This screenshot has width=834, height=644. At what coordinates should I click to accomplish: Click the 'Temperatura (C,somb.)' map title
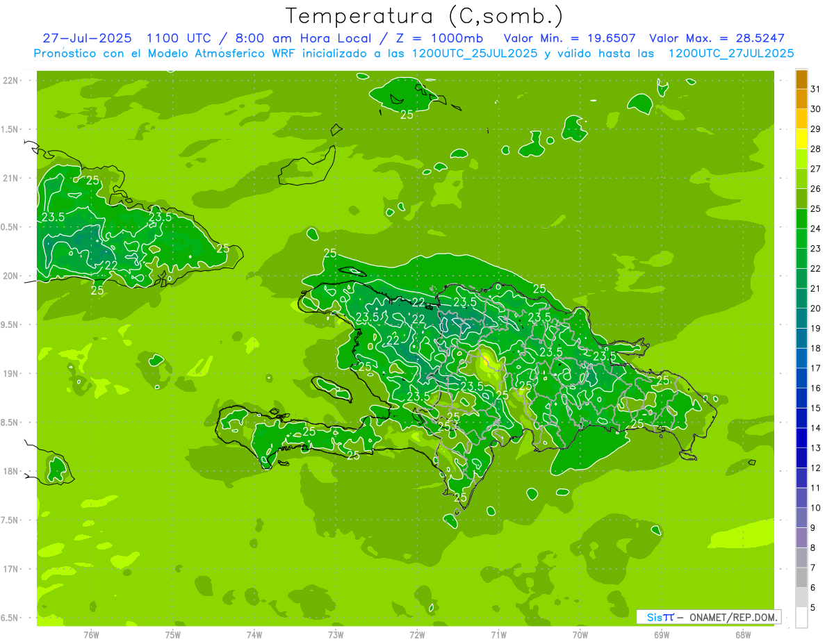tap(424, 16)
